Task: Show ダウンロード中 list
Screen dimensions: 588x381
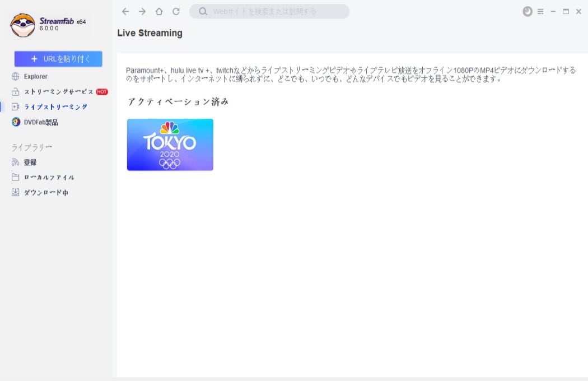Action: coord(45,193)
